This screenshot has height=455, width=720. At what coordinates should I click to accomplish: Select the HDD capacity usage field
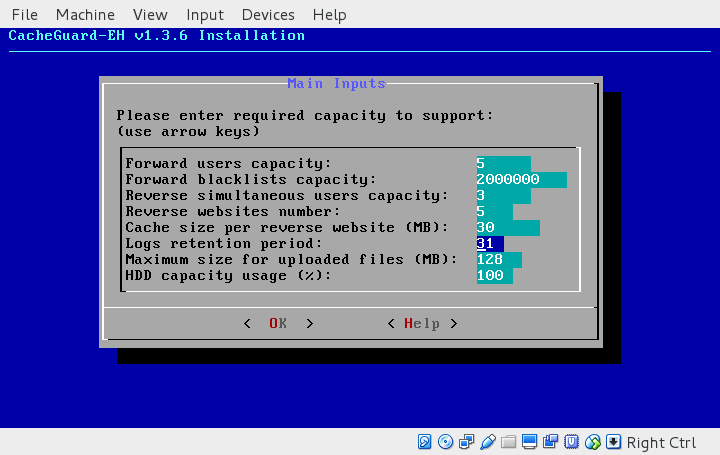(x=494, y=276)
